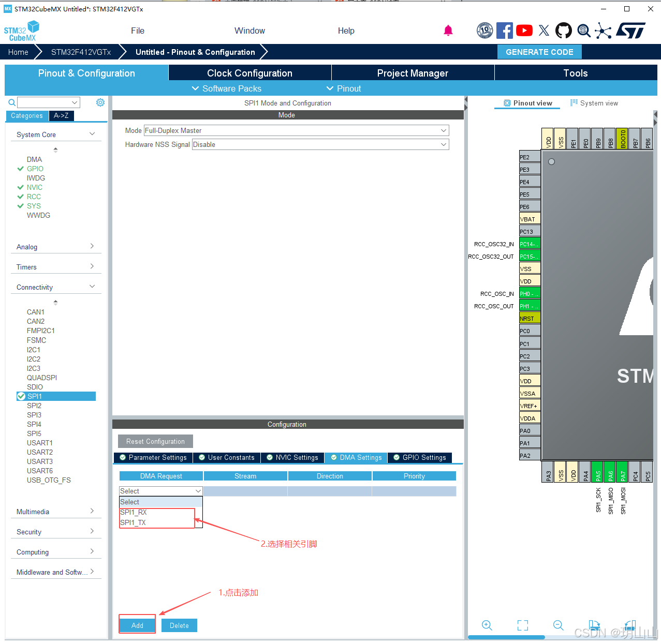The image size is (661, 644).
Task: Click the ST community network icon
Action: (x=603, y=31)
